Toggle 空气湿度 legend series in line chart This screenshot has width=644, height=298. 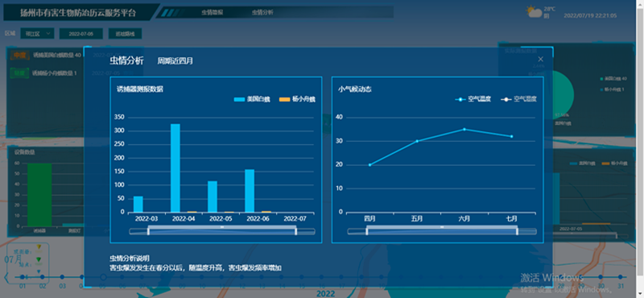click(518, 100)
